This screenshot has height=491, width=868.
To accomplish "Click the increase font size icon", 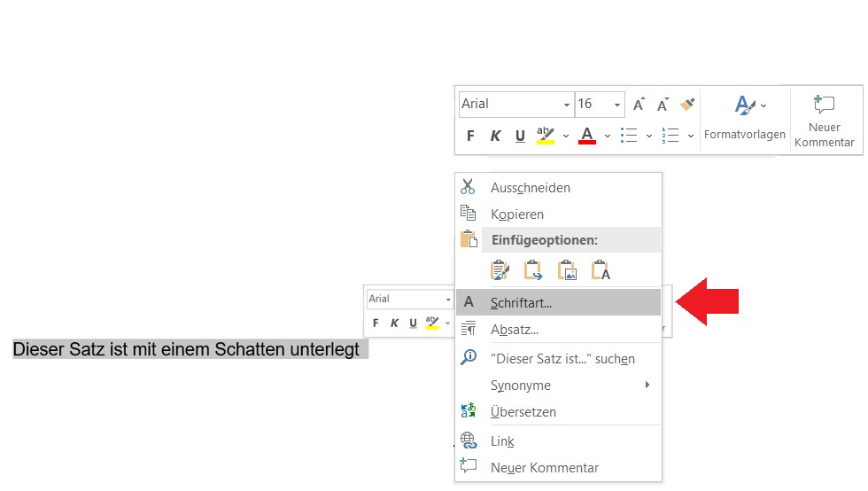I will click(x=639, y=105).
